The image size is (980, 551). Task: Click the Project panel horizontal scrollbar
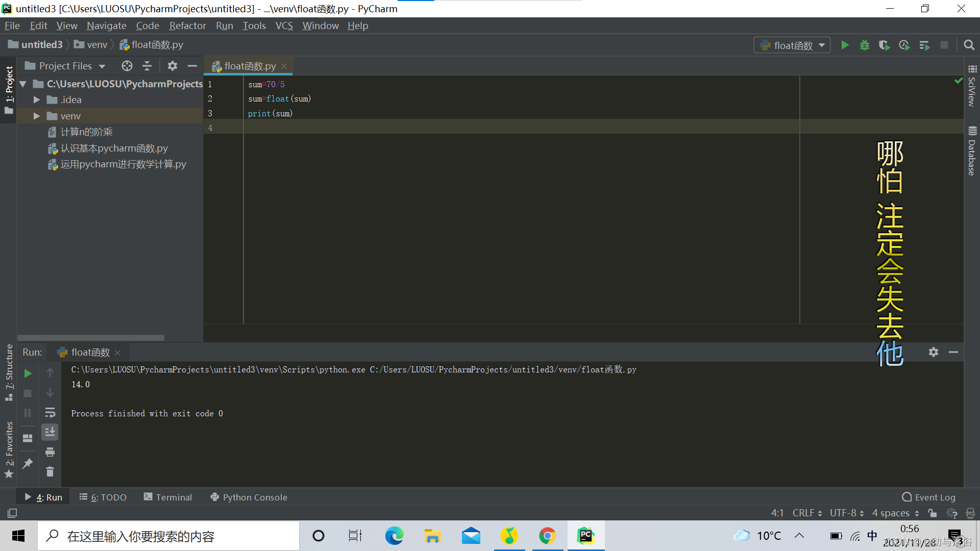tap(91, 338)
